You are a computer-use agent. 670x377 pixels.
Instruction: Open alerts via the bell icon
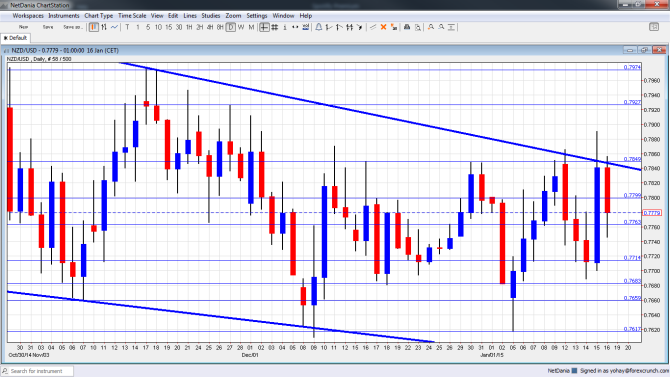[x=319, y=27]
